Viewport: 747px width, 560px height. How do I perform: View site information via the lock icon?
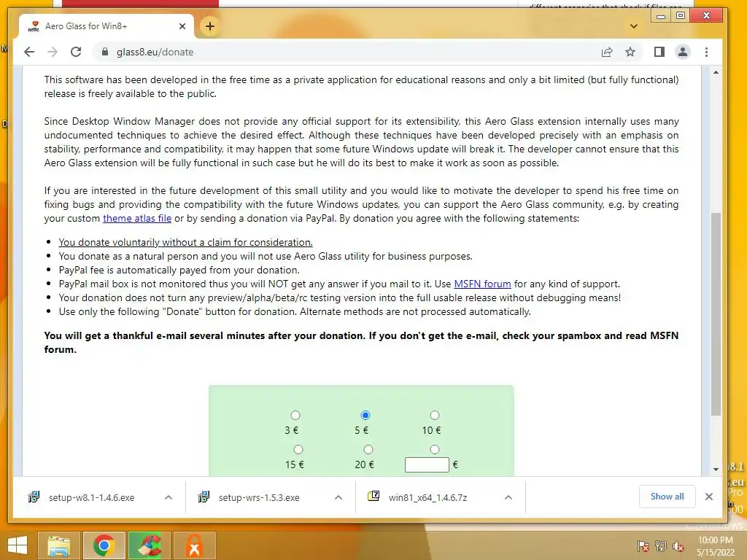point(105,52)
